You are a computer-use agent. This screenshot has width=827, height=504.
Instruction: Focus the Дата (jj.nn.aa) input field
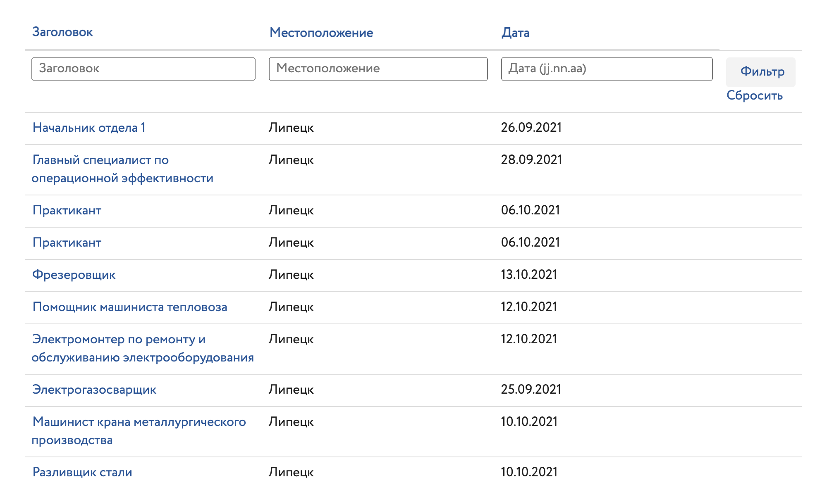(607, 69)
